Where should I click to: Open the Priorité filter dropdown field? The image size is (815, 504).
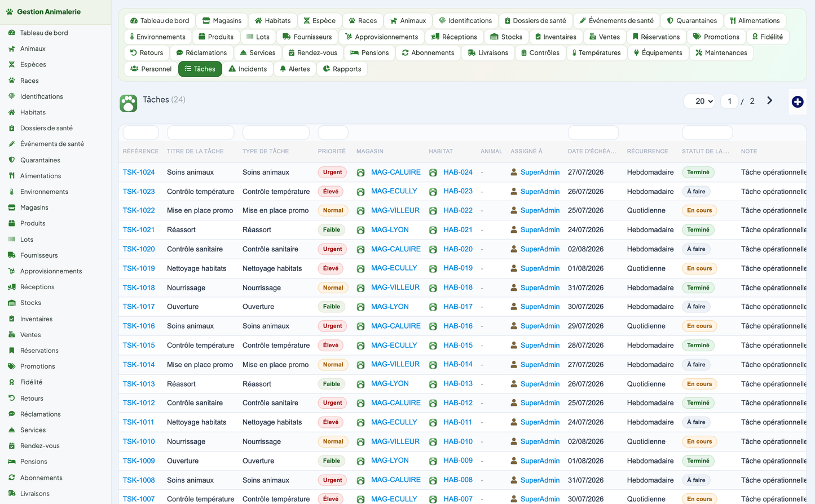333,132
